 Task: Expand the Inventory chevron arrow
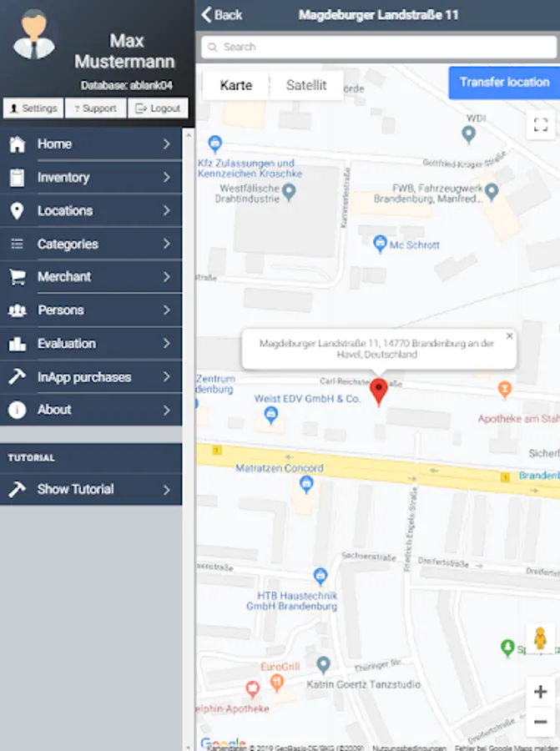[x=167, y=177]
